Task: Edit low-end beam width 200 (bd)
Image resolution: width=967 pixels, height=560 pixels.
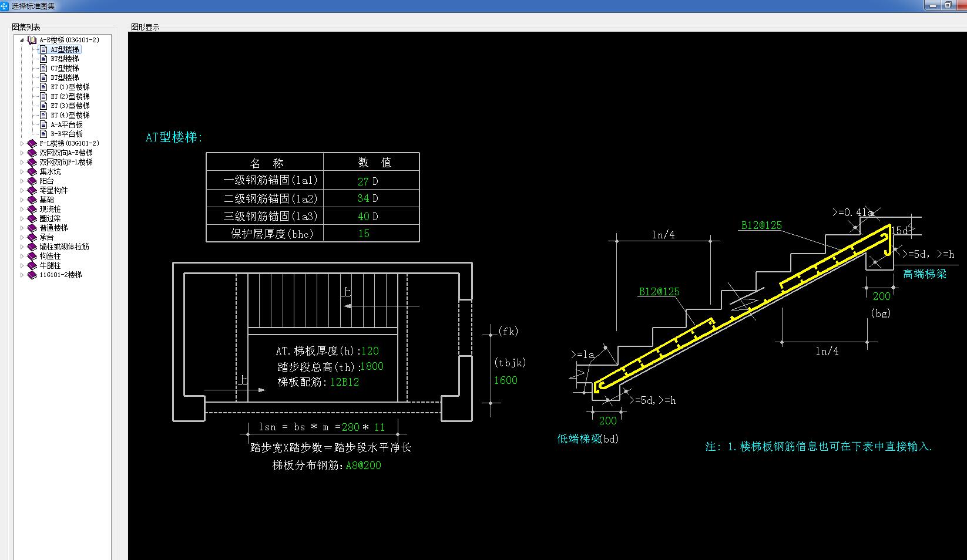Action: point(608,421)
